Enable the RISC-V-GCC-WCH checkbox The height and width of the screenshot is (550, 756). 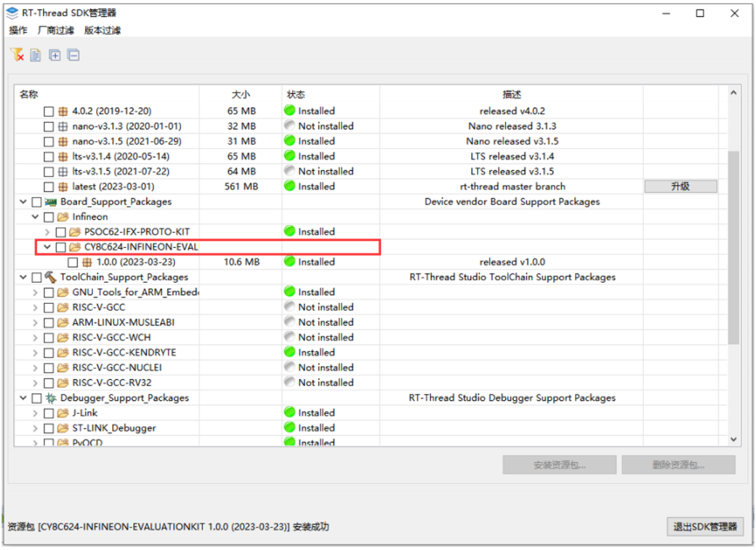point(48,338)
